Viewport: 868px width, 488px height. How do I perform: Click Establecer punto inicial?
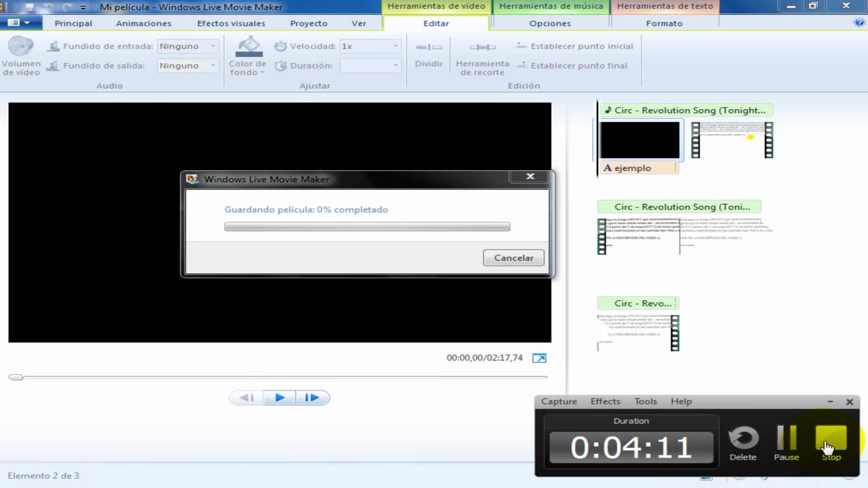point(574,46)
